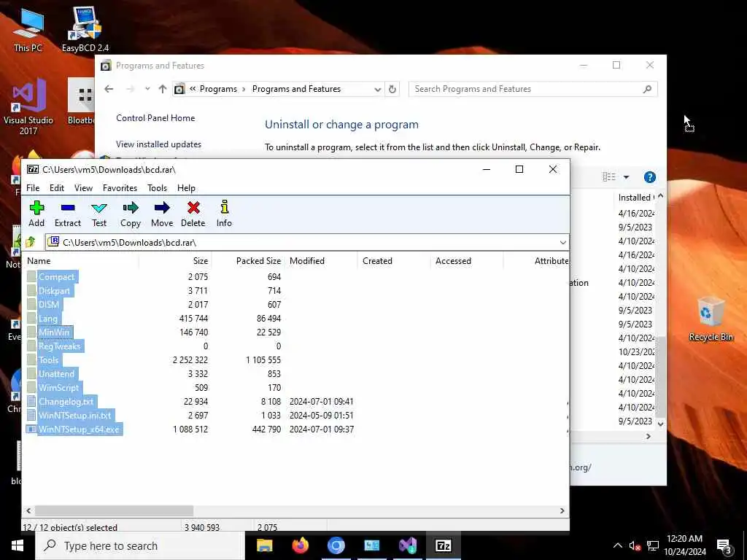Open the blue Help question mark icon
Viewport: 747px width, 560px height.
[x=650, y=177]
